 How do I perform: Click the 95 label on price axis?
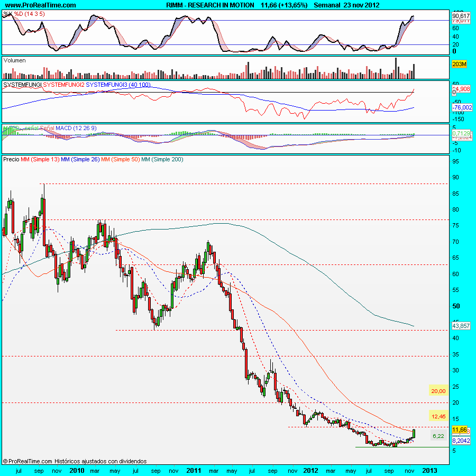[x=456, y=161]
